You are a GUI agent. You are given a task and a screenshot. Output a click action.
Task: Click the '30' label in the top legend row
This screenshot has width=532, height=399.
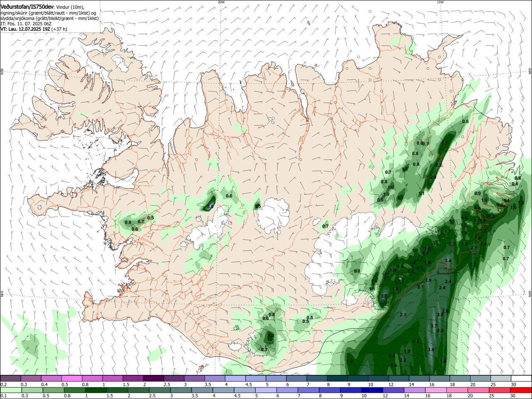pyautogui.click(x=513, y=384)
